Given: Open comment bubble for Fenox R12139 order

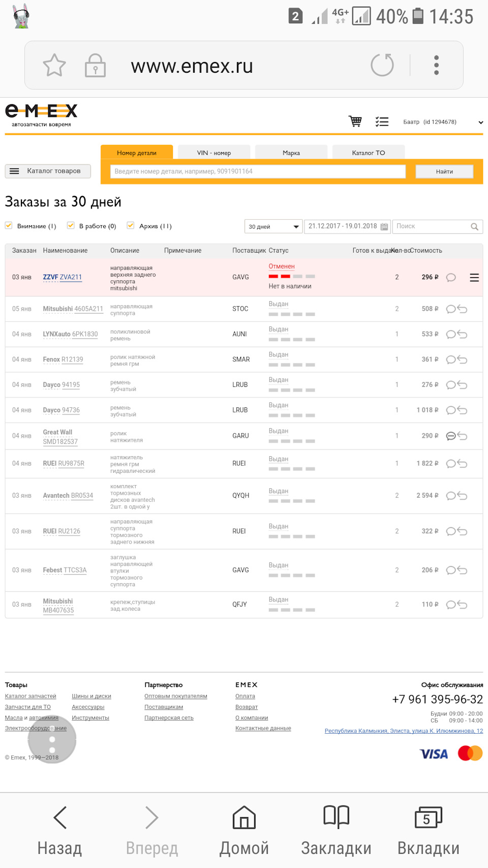Looking at the screenshot, I should (450, 360).
